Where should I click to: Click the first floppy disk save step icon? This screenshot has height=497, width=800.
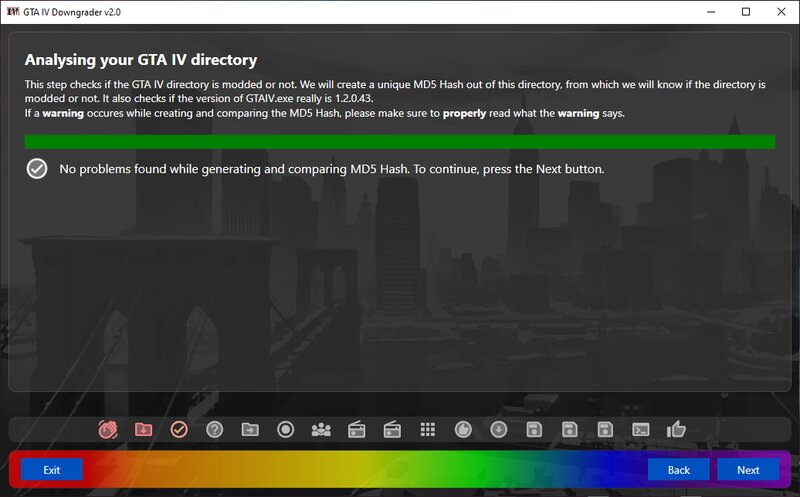[x=534, y=429]
